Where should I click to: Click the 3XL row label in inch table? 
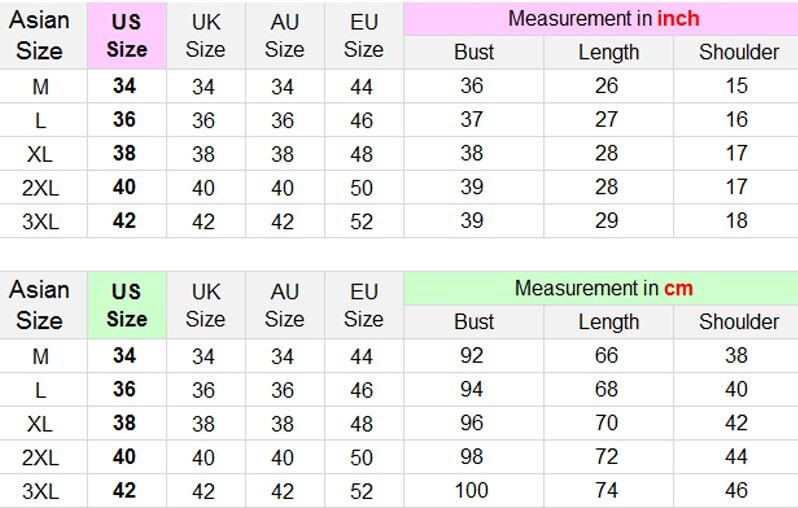coord(41,221)
